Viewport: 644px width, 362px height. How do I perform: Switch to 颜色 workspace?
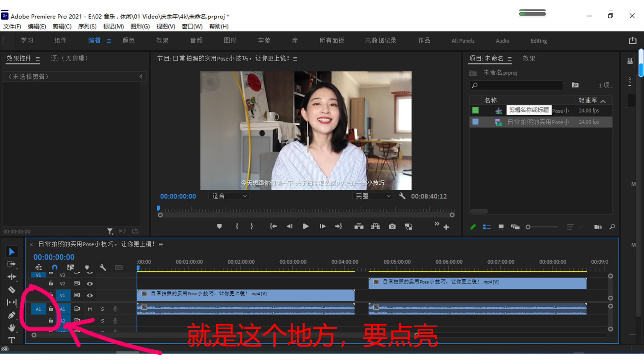pyautogui.click(x=128, y=41)
